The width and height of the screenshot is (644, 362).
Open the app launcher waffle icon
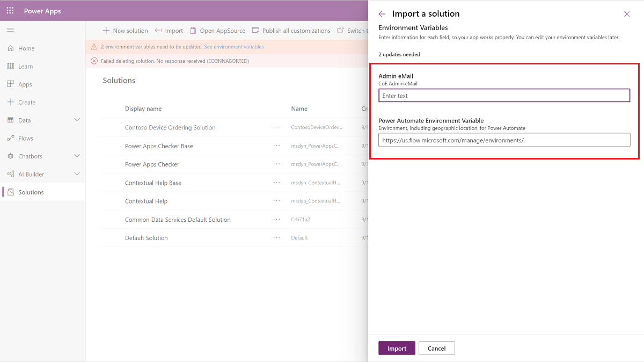pyautogui.click(x=10, y=11)
